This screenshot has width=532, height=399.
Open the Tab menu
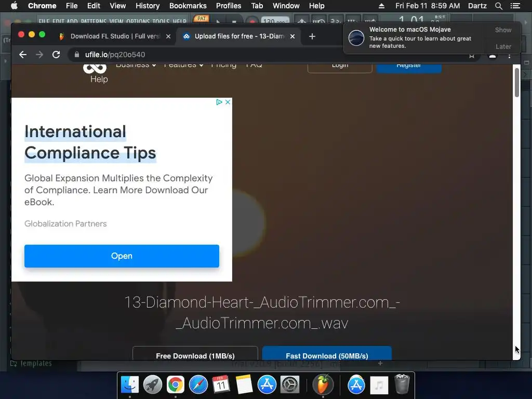(x=257, y=6)
